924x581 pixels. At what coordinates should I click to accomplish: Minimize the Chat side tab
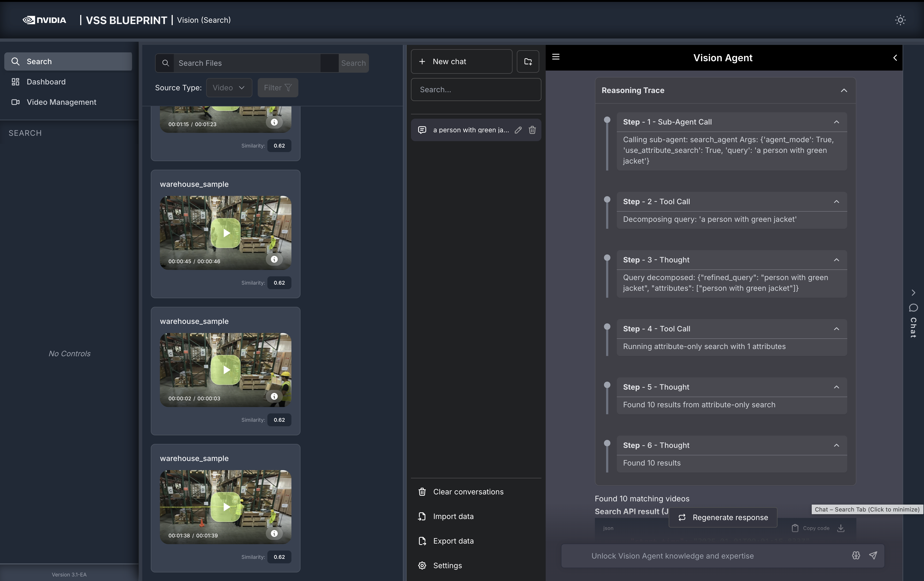pos(913,315)
